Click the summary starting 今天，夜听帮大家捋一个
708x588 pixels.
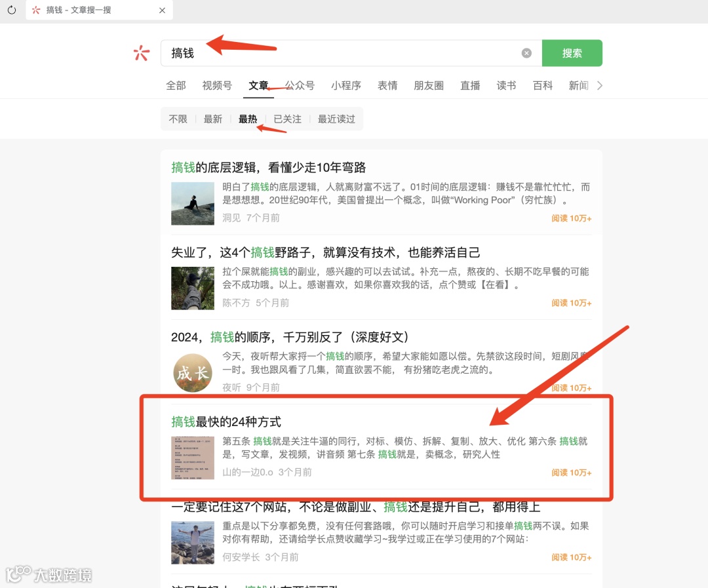[x=406, y=363]
